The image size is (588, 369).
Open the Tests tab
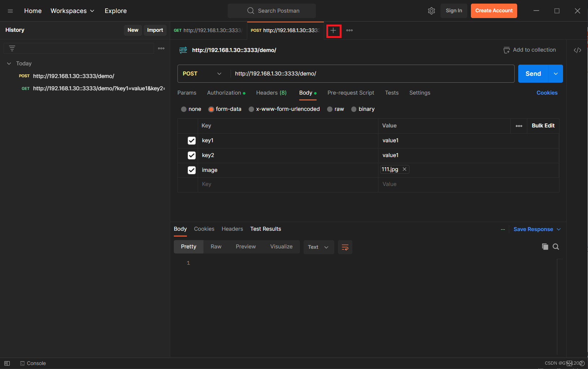[392, 93]
